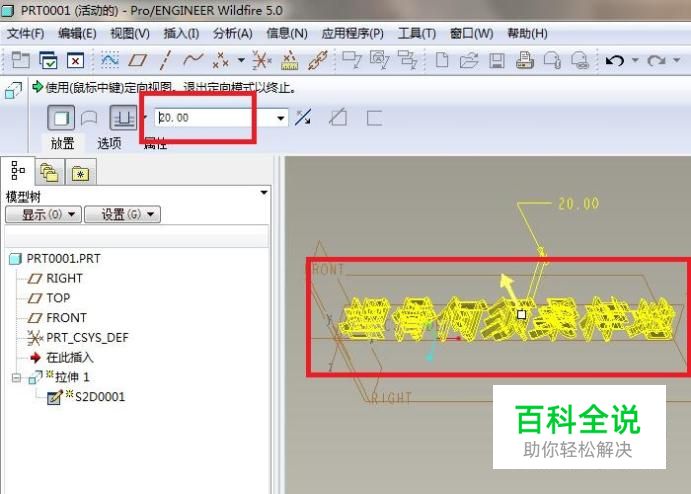This screenshot has height=494, width=691.
Task: Open the 设置(G) dropdown button
Action: 123,215
